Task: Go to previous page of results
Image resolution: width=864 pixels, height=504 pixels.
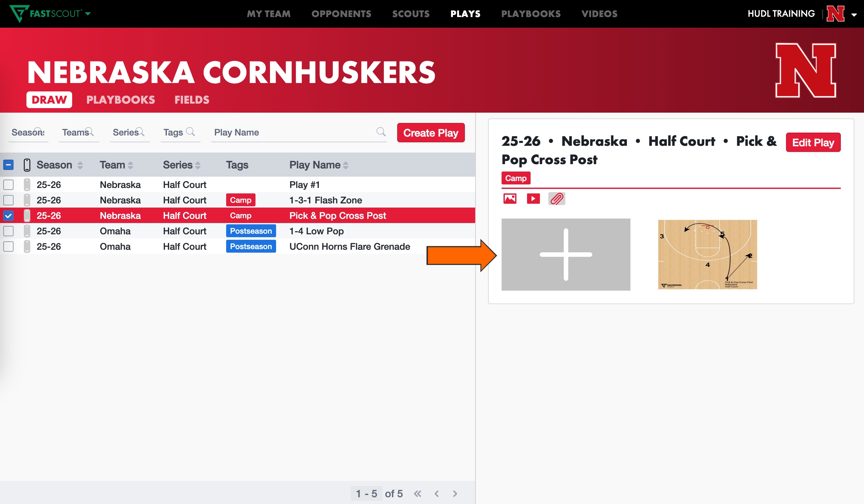Action: pos(437,494)
